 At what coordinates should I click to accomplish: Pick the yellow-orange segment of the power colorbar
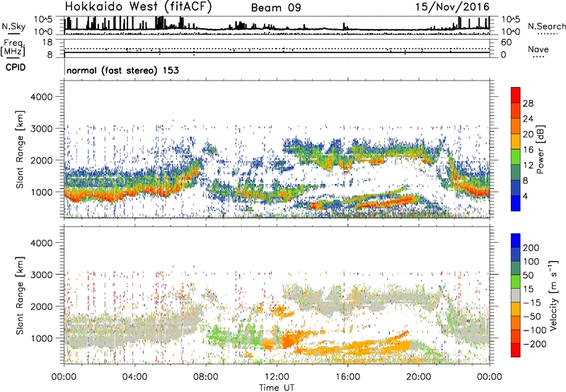(x=516, y=142)
